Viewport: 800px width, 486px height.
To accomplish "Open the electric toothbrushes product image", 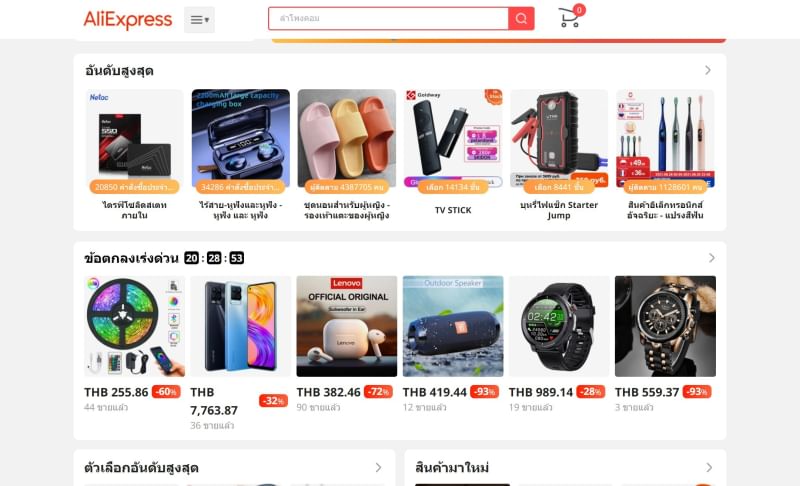I will point(665,139).
